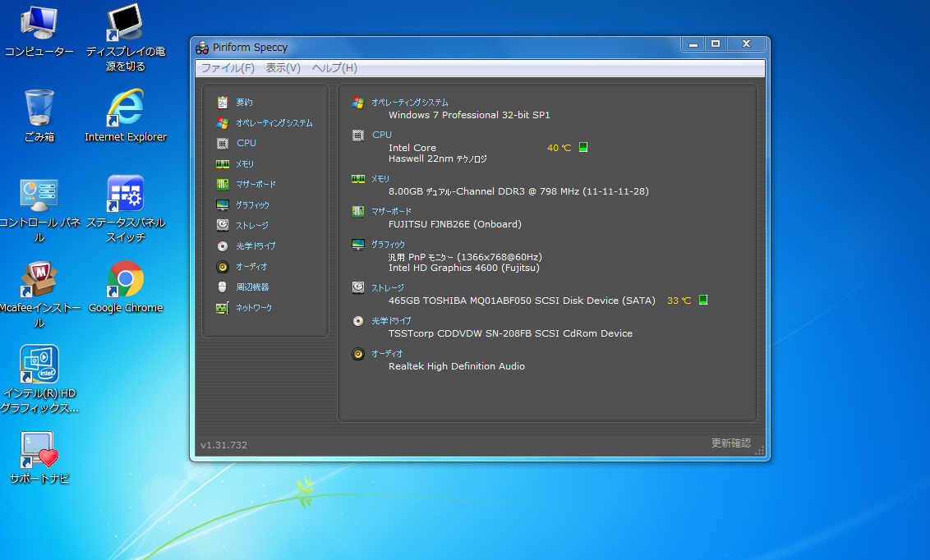Click the Realtek High Definition Audio text
Image resolution: width=930 pixels, height=560 pixels.
tap(457, 366)
